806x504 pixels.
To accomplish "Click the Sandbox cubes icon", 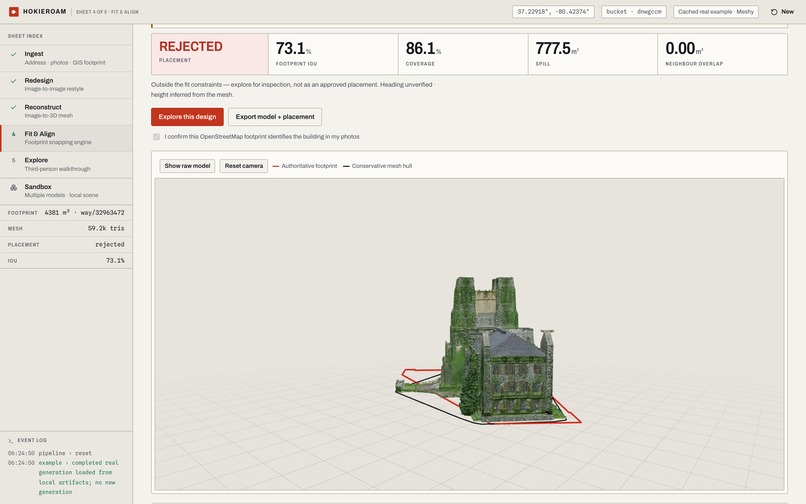I will (x=13, y=187).
